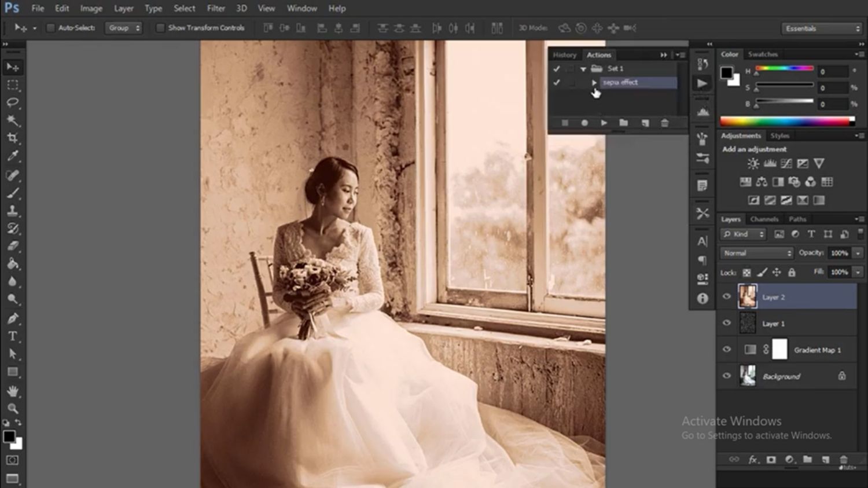868x488 pixels.
Task: Select the Hand tool
Action: (x=13, y=391)
